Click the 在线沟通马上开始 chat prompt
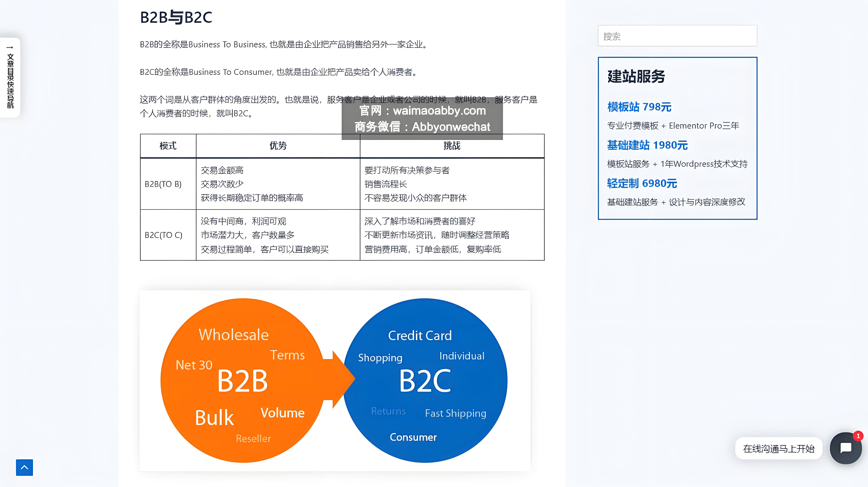This screenshot has height=487, width=868. tap(779, 449)
